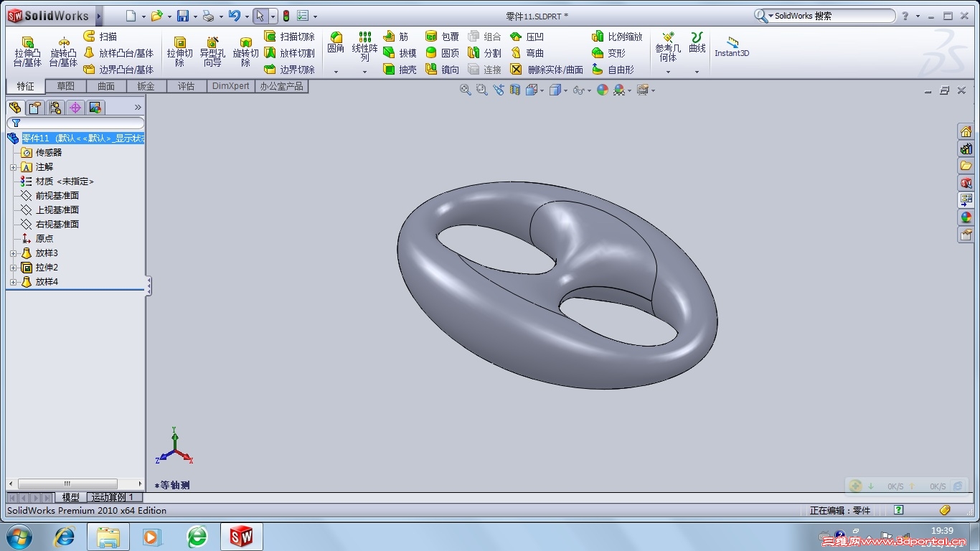
Task: Select the 变形 deform tool
Action: (x=608, y=53)
